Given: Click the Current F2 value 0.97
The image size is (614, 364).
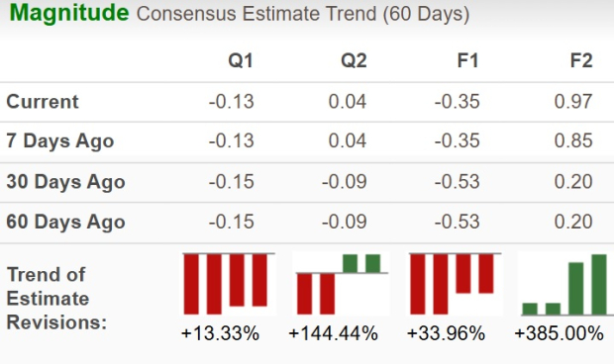Looking at the screenshot, I should [573, 102].
